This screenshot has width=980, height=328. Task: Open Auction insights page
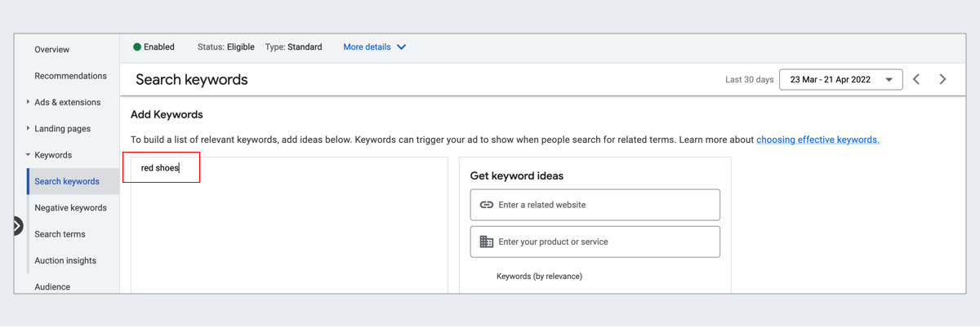click(65, 260)
